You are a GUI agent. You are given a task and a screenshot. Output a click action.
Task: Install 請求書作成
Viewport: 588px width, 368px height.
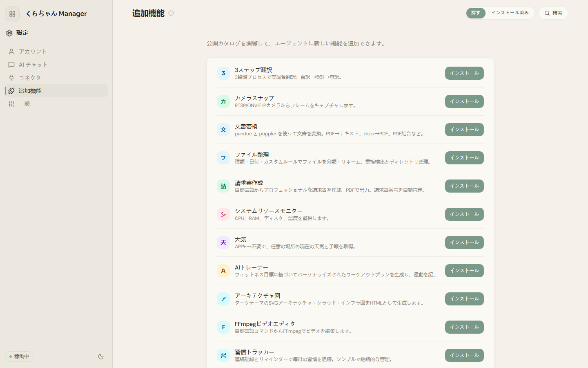(464, 186)
